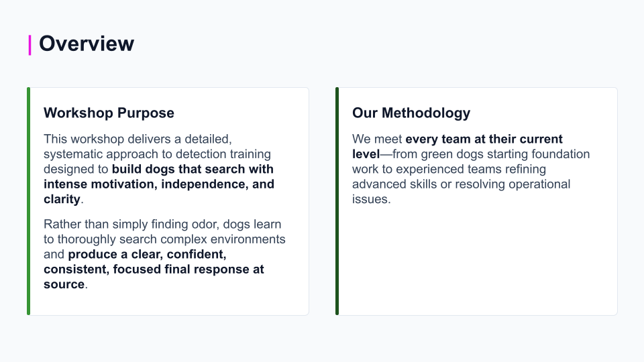Viewport: 644px width, 362px height.
Task: Select the Our Methodology heading
Action: [x=411, y=113]
